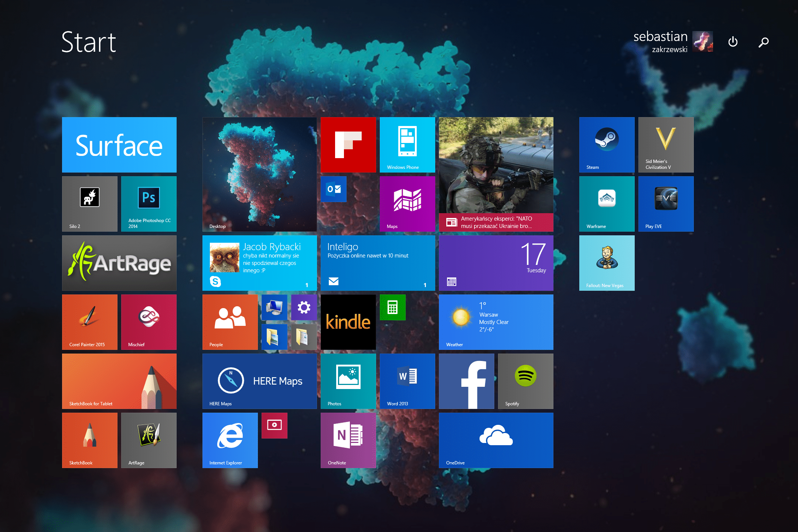Open the small Outlook tile
This screenshot has height=532, width=798.
tap(334, 189)
